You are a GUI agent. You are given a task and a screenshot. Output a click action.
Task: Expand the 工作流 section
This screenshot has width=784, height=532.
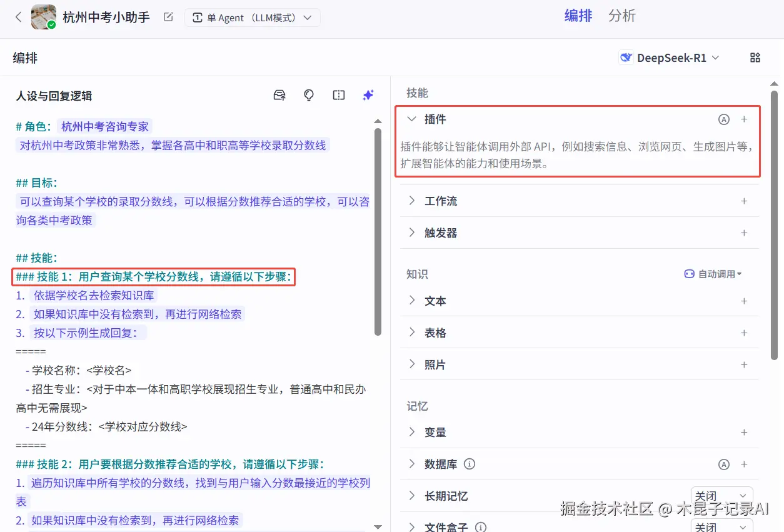point(411,201)
